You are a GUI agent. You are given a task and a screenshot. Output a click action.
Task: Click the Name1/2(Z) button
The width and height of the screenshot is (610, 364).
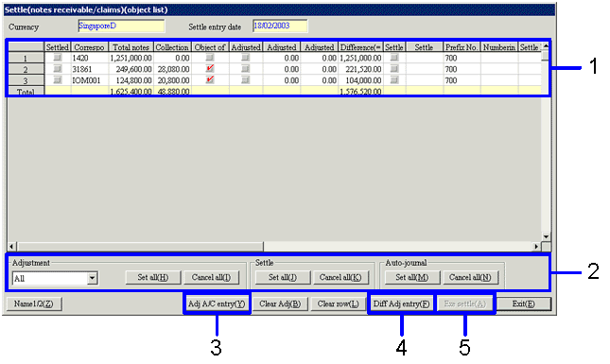click(34, 304)
